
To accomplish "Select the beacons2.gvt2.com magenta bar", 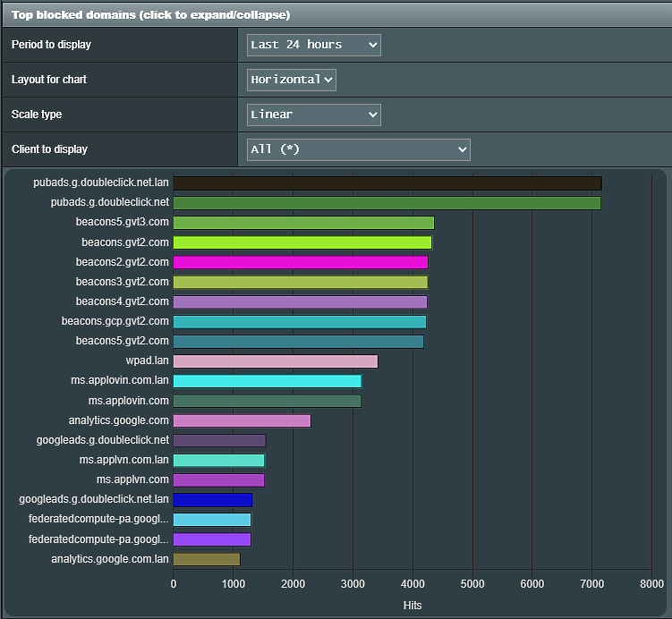I will point(301,262).
